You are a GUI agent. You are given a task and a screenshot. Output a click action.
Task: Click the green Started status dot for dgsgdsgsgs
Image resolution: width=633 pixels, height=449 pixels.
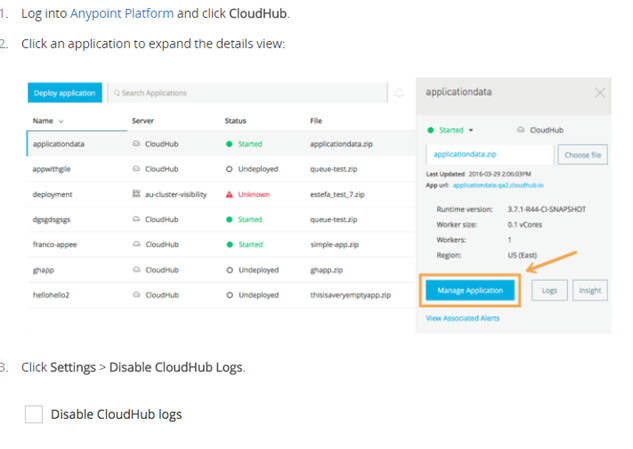click(230, 219)
